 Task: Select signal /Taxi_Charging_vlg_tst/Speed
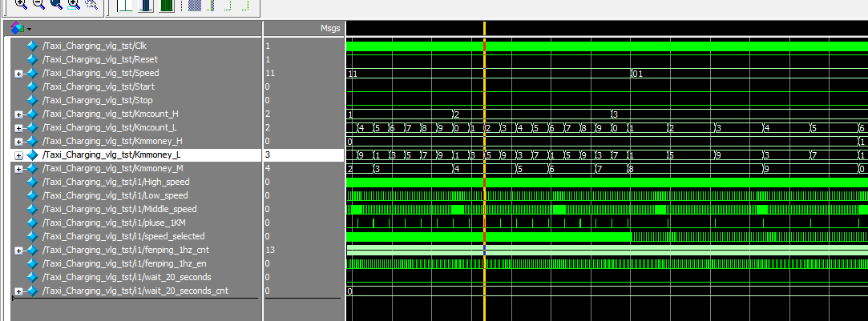point(100,73)
